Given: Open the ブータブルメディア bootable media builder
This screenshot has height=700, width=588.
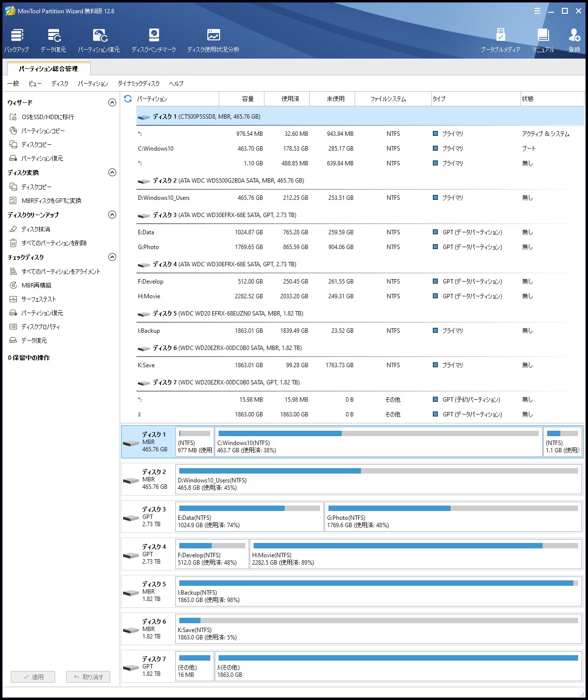Looking at the screenshot, I should [x=500, y=40].
